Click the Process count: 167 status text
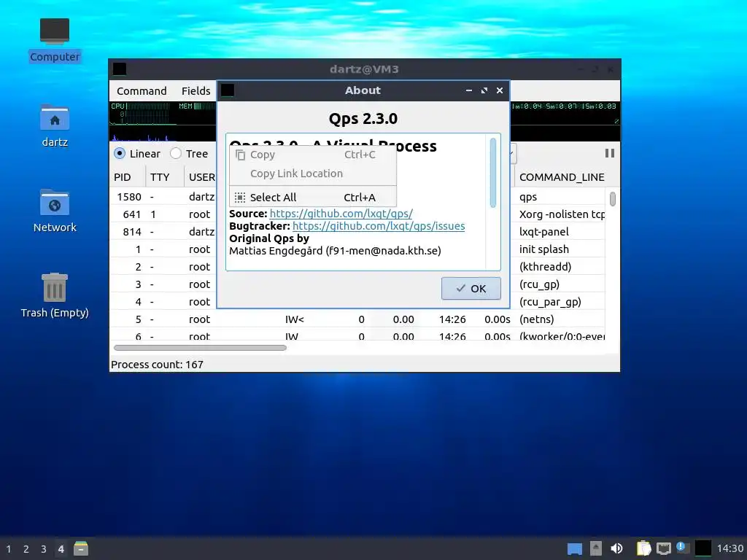The height and width of the screenshot is (560, 747). [x=158, y=365]
